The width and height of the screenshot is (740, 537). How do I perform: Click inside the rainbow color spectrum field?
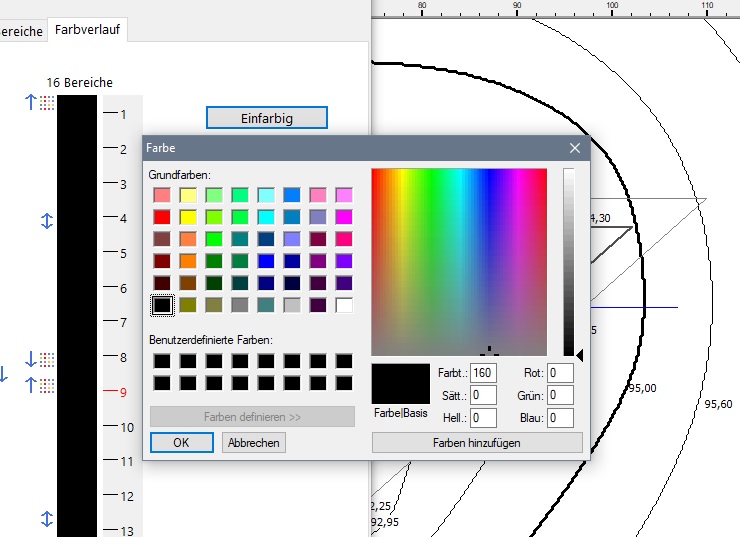click(458, 260)
